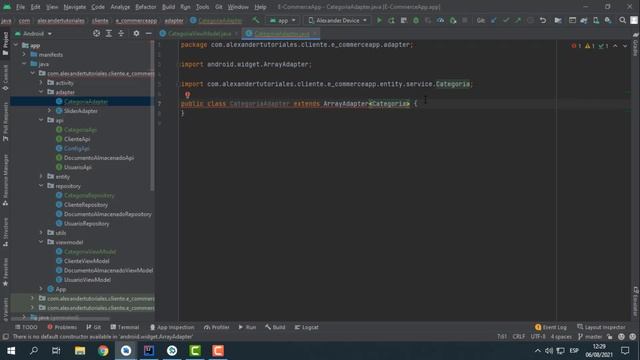The width and height of the screenshot is (640, 360).
Task: Hide the project tool window
Action: pyautogui.click(x=149, y=33)
